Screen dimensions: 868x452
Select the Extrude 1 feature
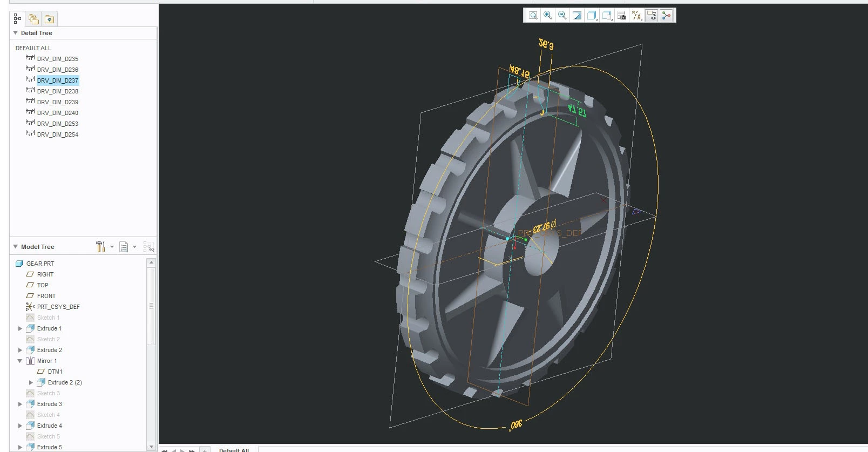pos(50,328)
